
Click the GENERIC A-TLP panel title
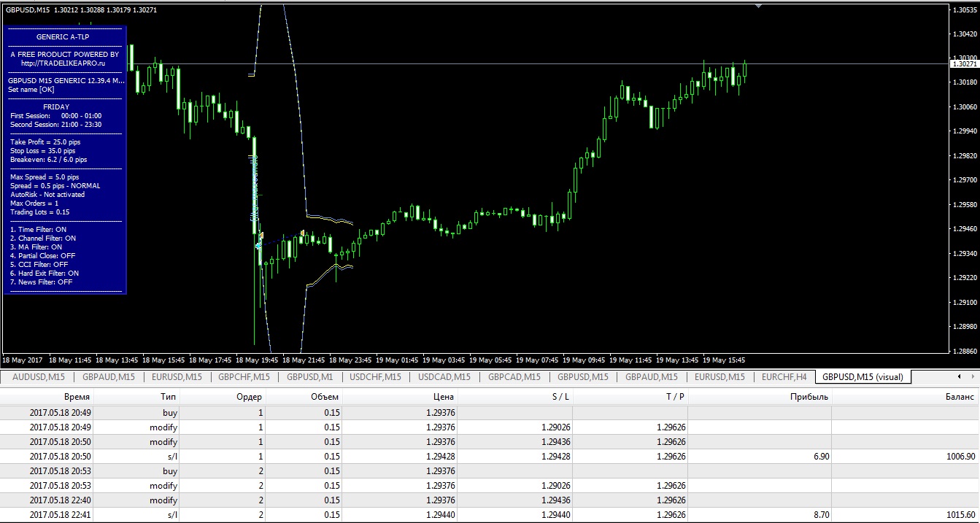[x=63, y=36]
